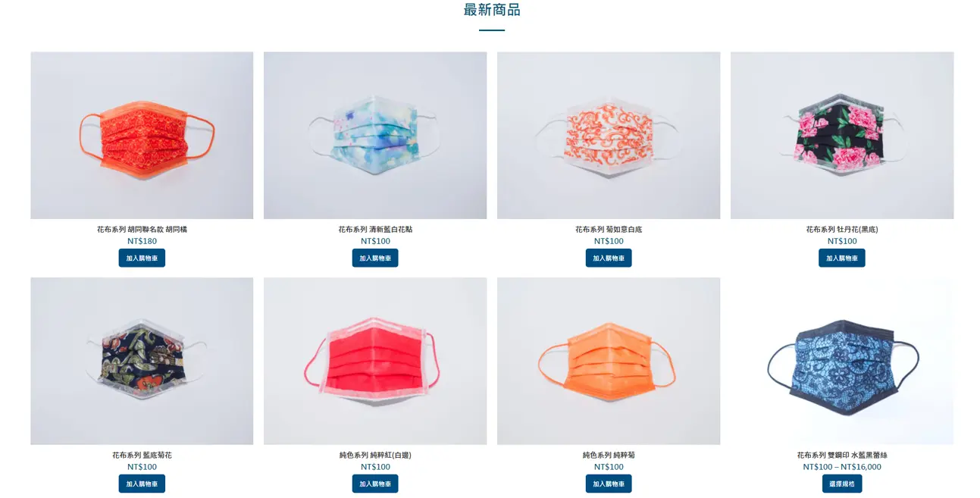This screenshot has height=498, width=980.
Task: Open the blue-white watercolor mask image
Action: (x=375, y=136)
